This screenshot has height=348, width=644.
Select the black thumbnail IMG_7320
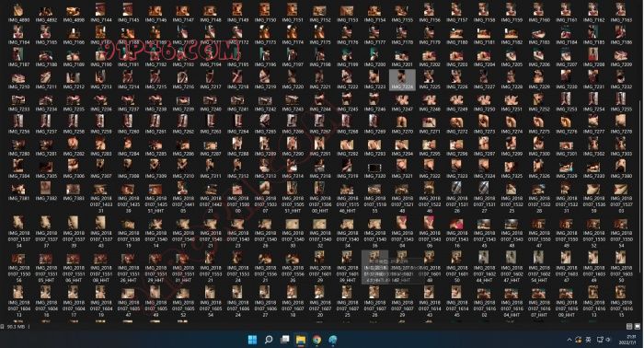coord(374,169)
